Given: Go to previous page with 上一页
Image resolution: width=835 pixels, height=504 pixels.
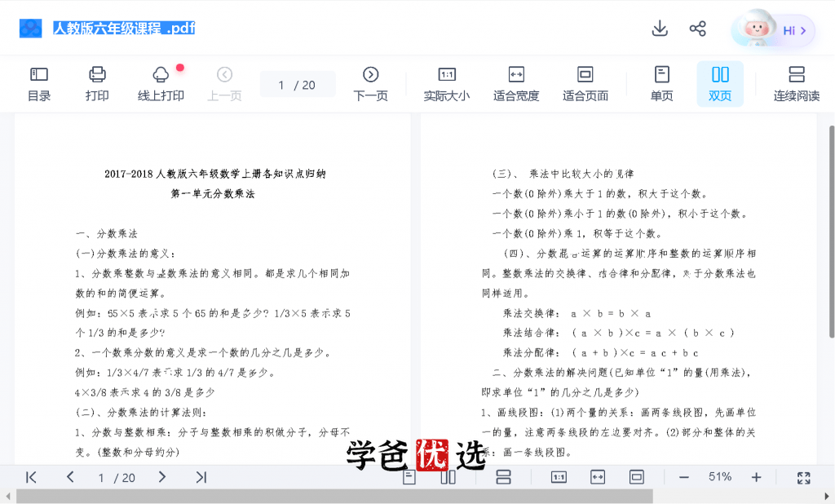Looking at the screenshot, I should click(224, 84).
